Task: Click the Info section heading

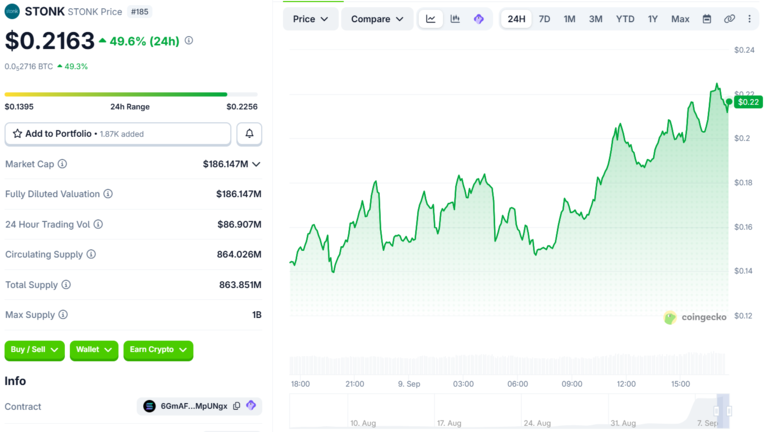Action: click(x=15, y=381)
